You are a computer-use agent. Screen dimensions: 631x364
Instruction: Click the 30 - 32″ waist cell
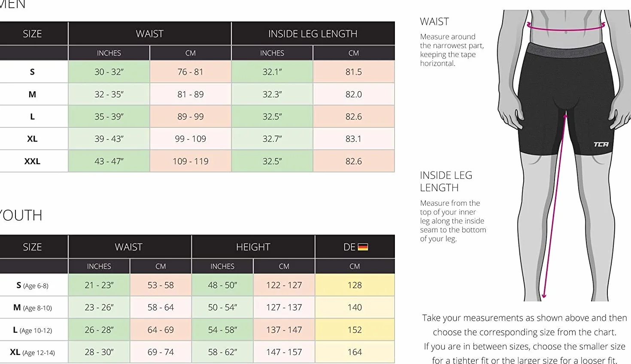coord(109,72)
